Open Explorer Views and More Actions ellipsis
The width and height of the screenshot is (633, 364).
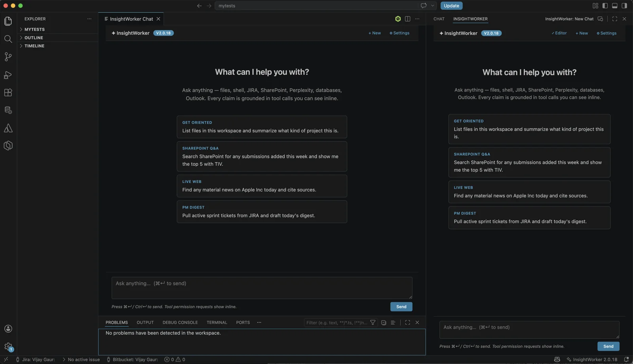click(89, 19)
